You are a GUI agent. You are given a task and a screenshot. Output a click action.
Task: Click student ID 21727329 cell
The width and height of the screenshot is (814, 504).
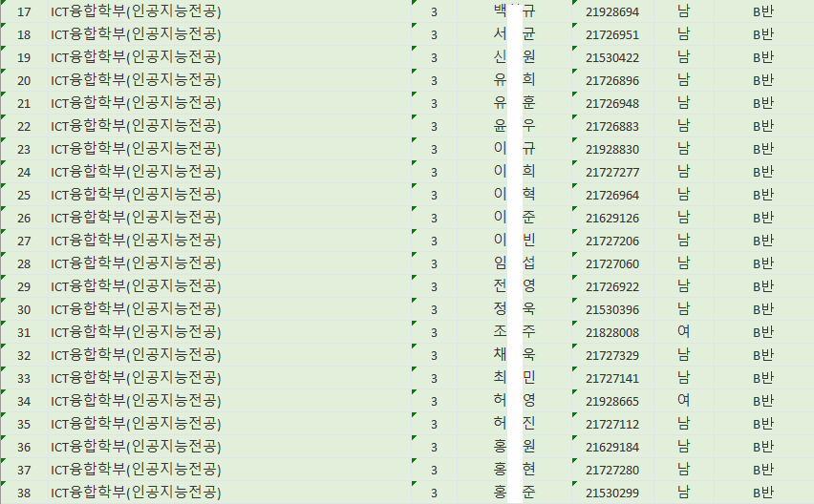611,355
